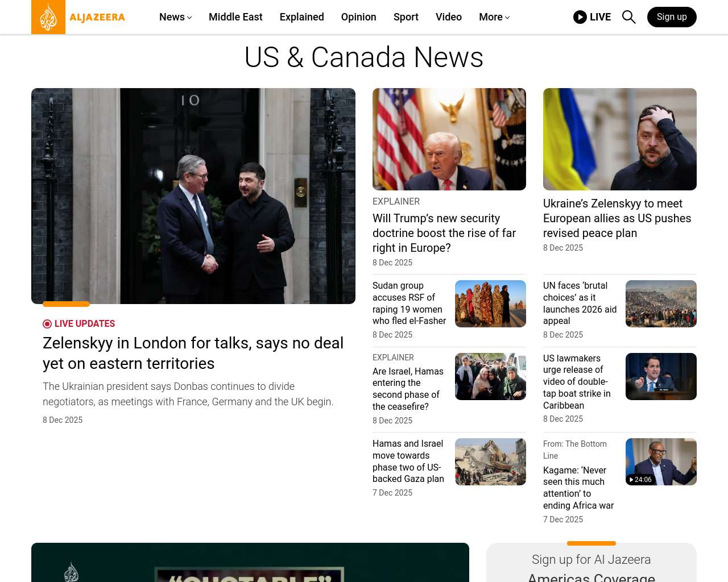Click the Zelenskyy with Ukrainian flag photo

pyautogui.click(x=620, y=139)
